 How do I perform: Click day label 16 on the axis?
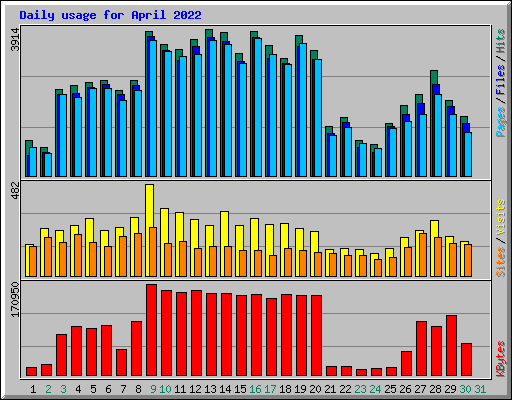255,389
